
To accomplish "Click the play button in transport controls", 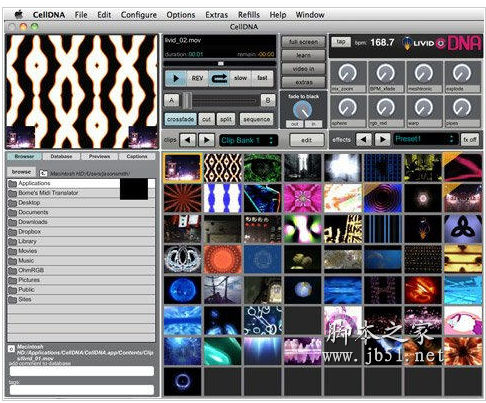I will (x=176, y=78).
